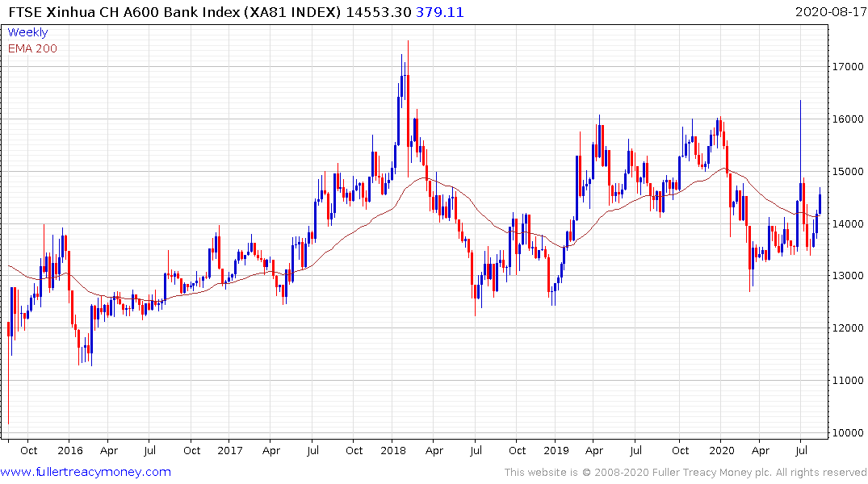Click the 13000 price axis label

click(x=848, y=275)
